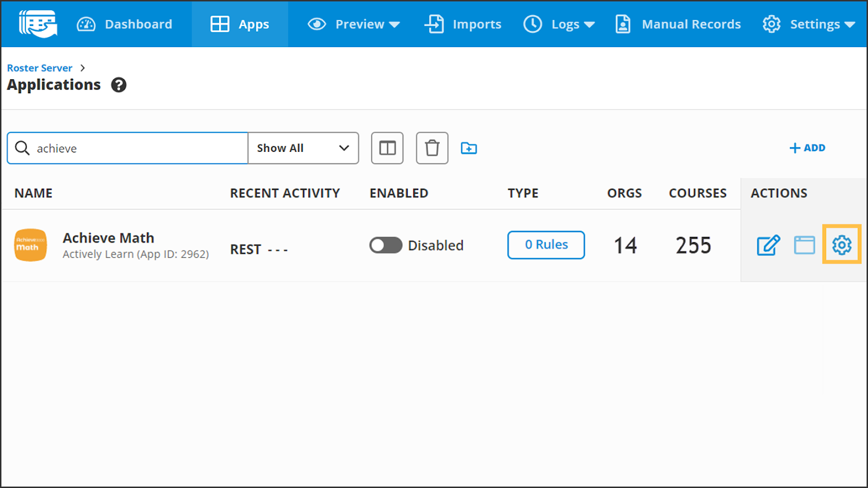This screenshot has height=488, width=868.
Task: Open the gear settings icon for Achieve Math
Action: [x=842, y=245]
